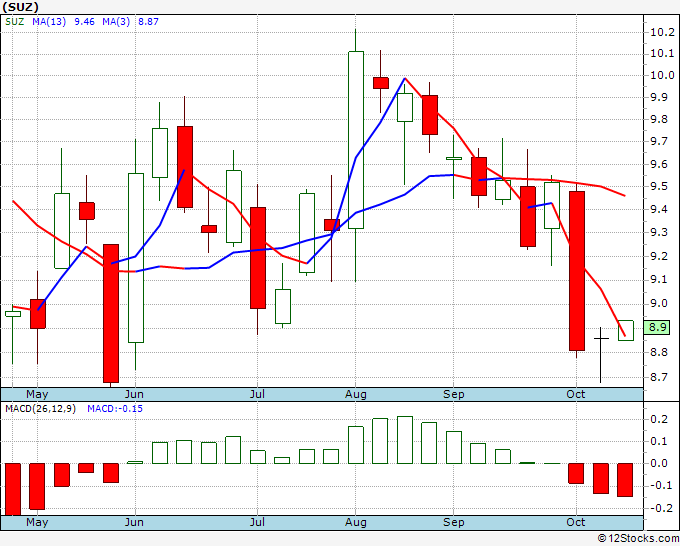The width and height of the screenshot is (680, 546).
Task: Click the 9.9 price axis label
Action: [659, 97]
